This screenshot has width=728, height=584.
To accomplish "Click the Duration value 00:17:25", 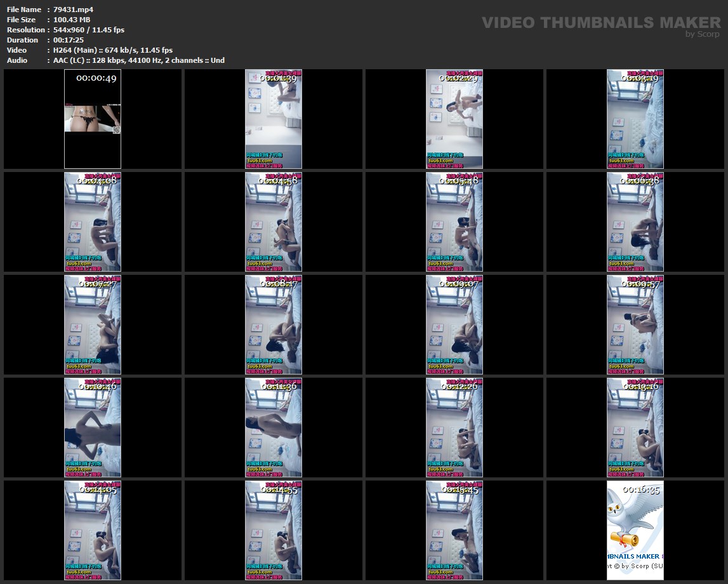I will (69, 40).
